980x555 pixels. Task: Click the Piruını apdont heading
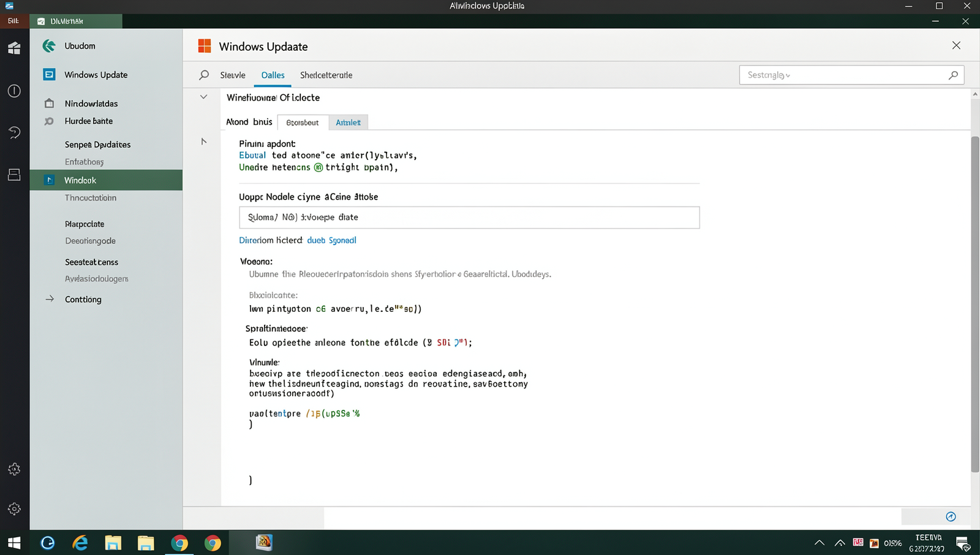[267, 143]
